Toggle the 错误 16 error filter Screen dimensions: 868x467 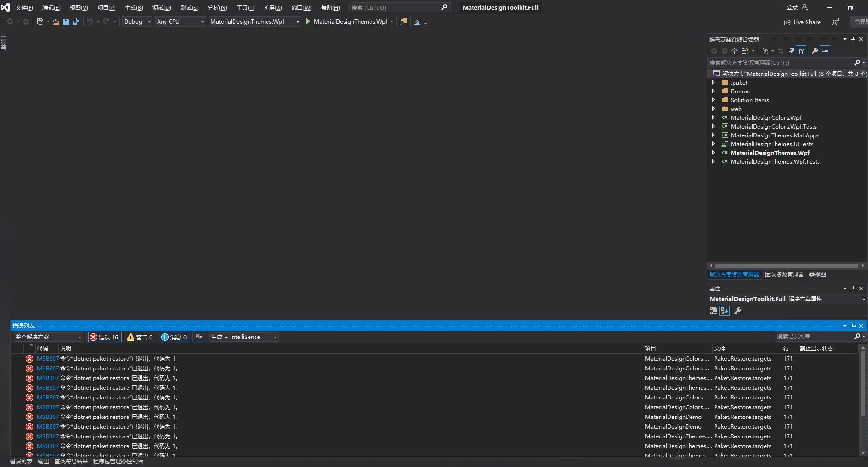click(x=105, y=337)
